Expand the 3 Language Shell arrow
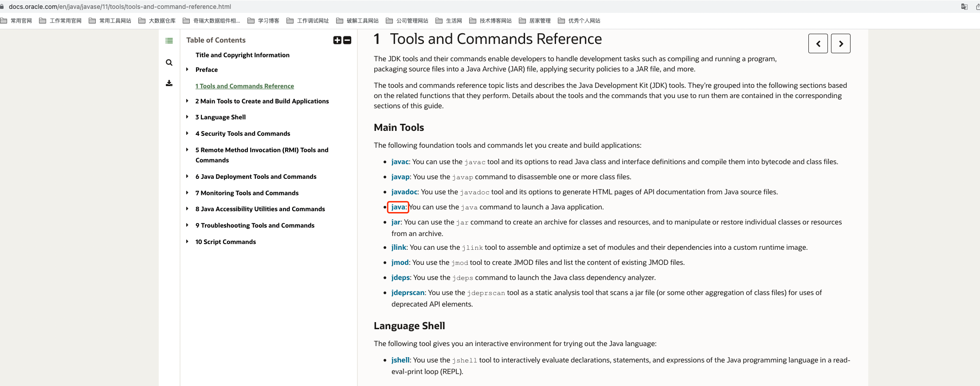Screen dimensions: 980x386 pos(187,117)
